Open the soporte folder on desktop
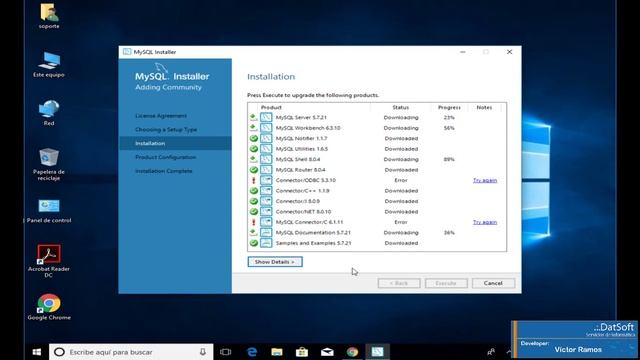The width and height of the screenshot is (640, 360). (49, 16)
